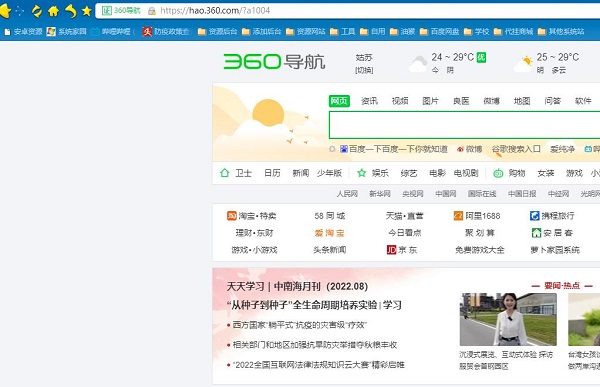Select the 图片 search tab
Screen dimensions: 600x387
pyautogui.click(x=430, y=101)
